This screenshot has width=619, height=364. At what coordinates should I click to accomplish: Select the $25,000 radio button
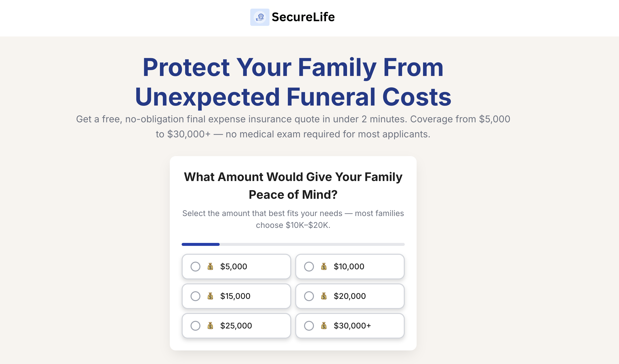click(x=195, y=326)
